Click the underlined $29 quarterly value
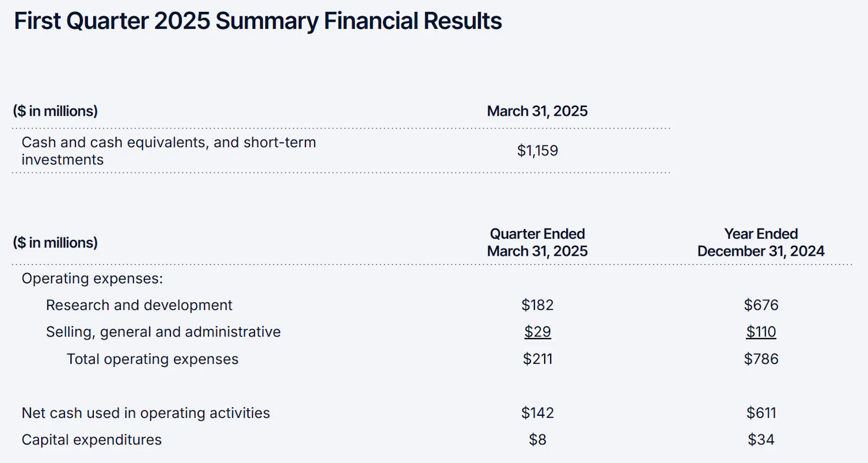The image size is (868, 463). click(x=538, y=332)
